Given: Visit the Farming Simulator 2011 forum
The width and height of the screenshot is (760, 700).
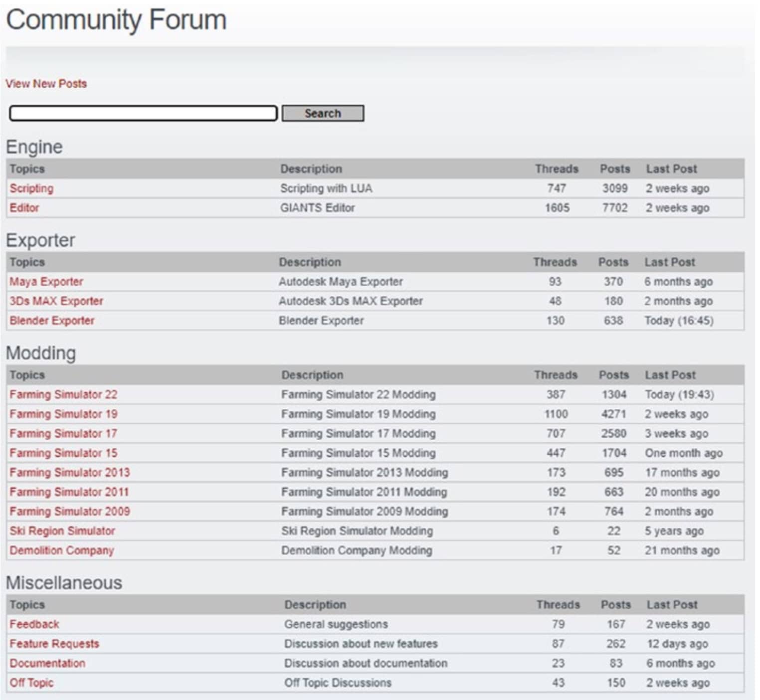Looking at the screenshot, I should pos(69,492).
